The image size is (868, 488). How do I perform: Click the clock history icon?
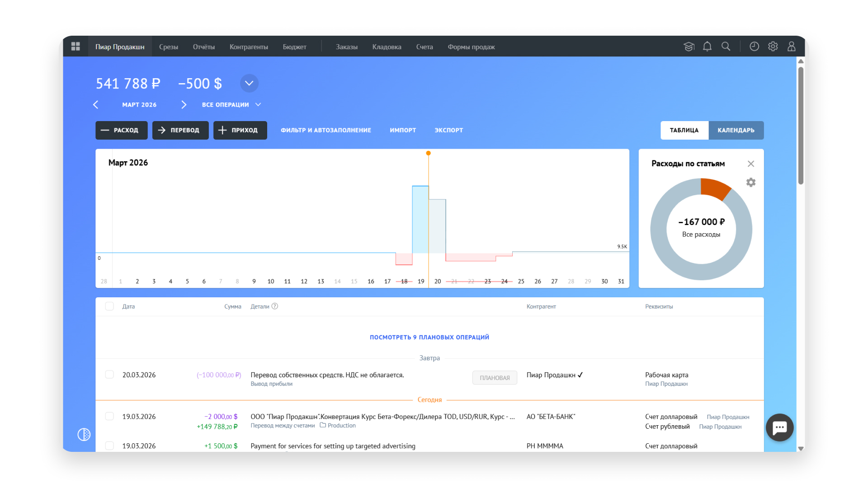coord(754,47)
